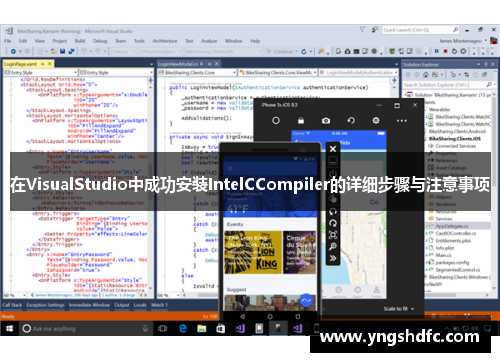
Task: Open Microsoft Edge from the taskbar
Action: [x=183, y=329]
